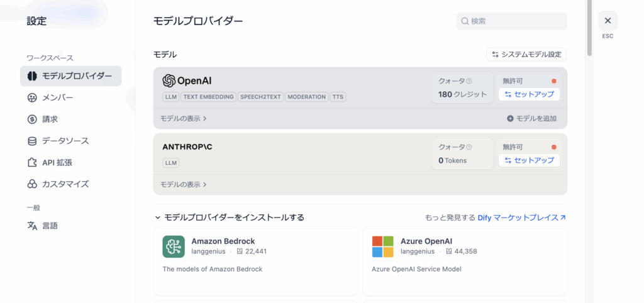The image size is (644, 303).
Task: Click the red status indicator for Anthropic
Action: [554, 147]
